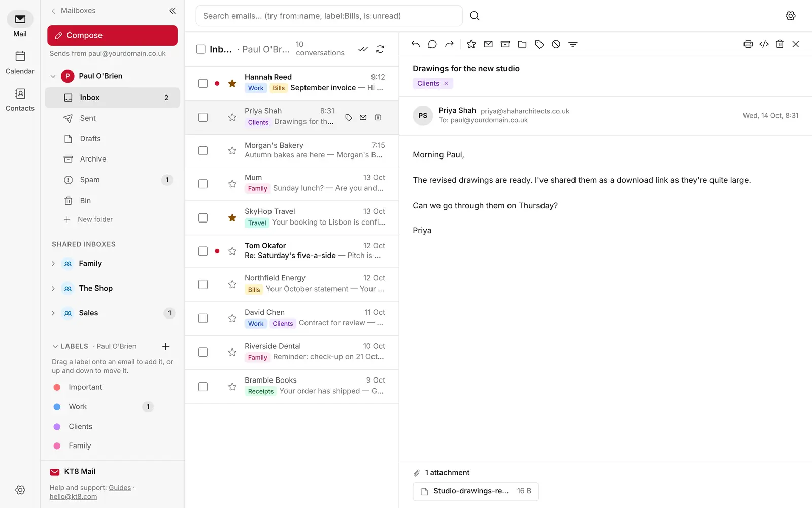This screenshot has width=812, height=508.
Task: Delete the open email with the trash icon in the reading toolbar
Action: (x=780, y=44)
